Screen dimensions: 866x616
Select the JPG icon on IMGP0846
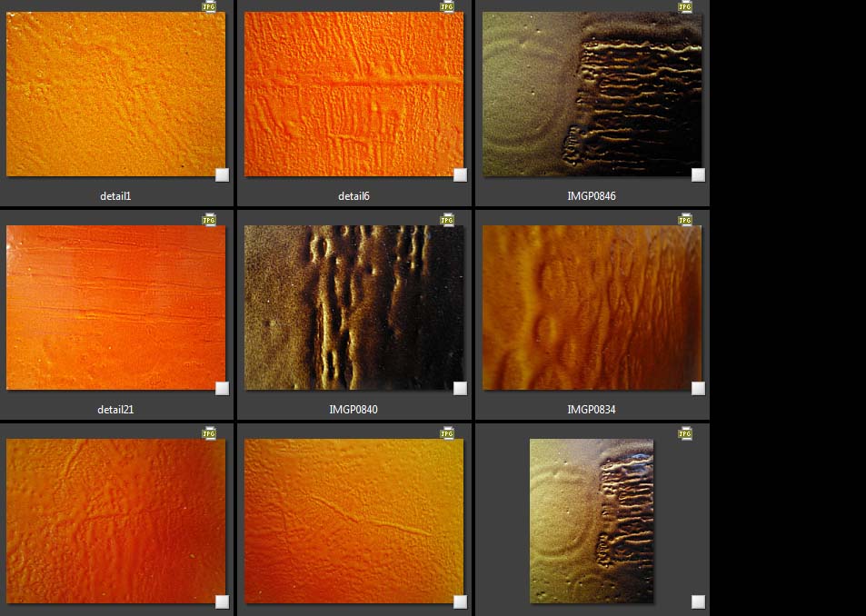coord(685,6)
